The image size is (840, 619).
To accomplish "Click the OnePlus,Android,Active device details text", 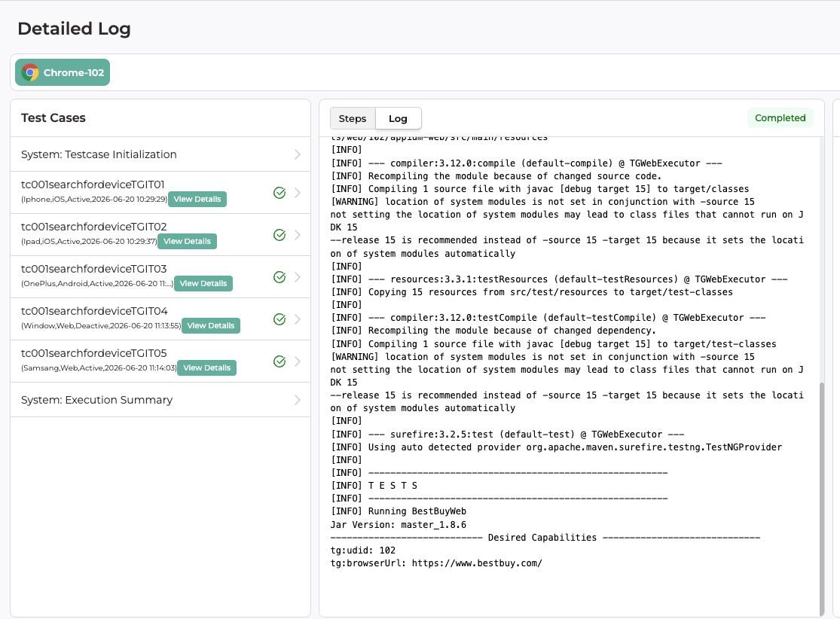I will (97, 284).
